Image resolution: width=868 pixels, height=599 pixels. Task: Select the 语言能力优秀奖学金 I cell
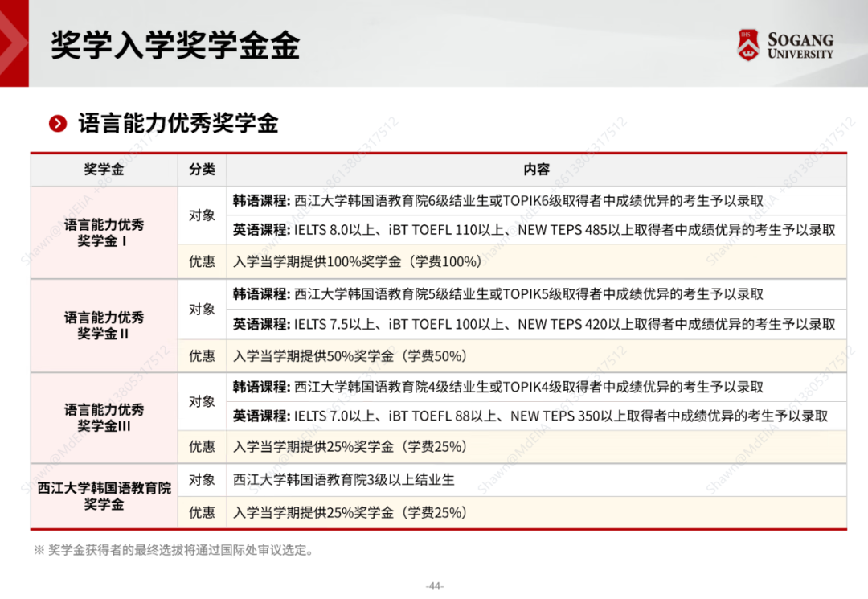pos(104,232)
